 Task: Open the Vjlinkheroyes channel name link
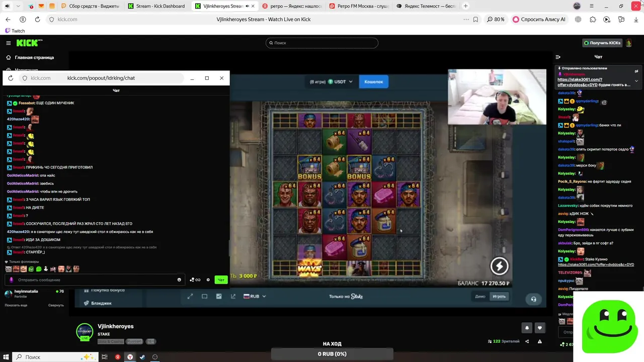pyautogui.click(x=115, y=326)
